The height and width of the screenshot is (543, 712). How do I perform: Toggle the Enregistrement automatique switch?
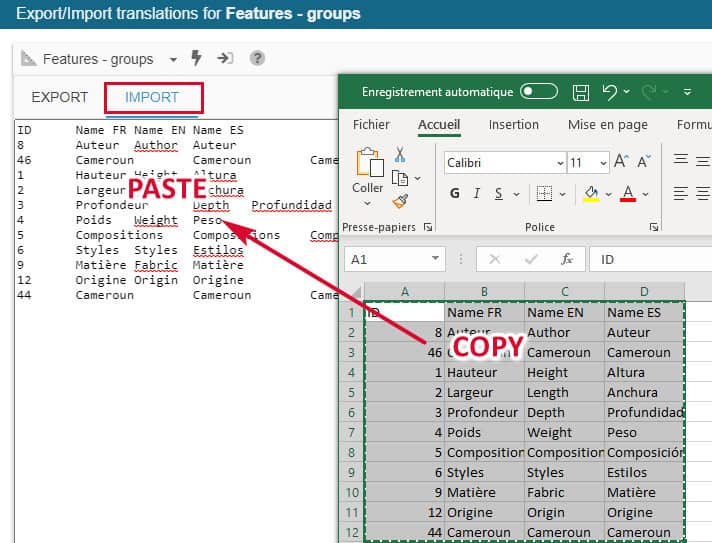pos(539,92)
